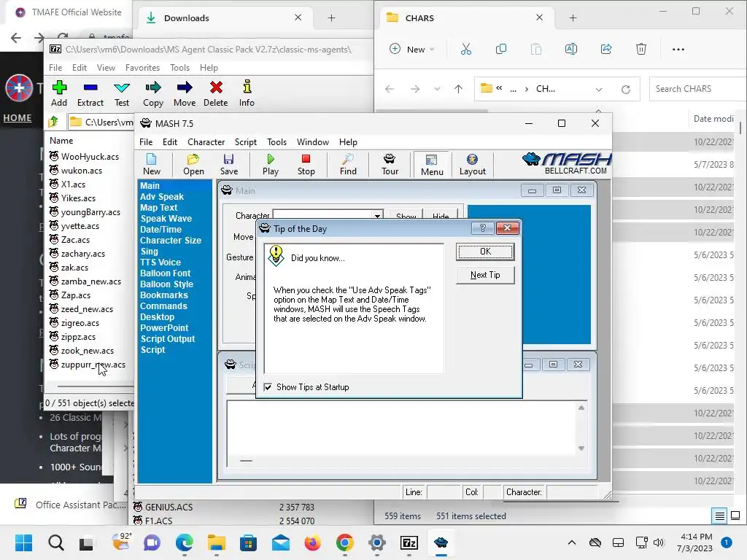The image size is (747, 560).
Task: Click the 7-Zip Info icon
Action: click(247, 93)
